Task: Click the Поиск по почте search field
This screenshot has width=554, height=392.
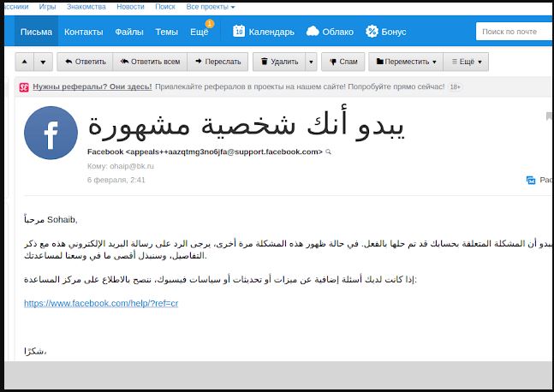Action: tap(515, 32)
